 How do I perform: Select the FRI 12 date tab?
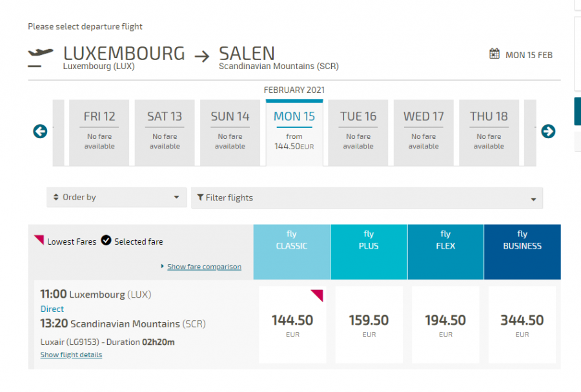click(x=99, y=132)
